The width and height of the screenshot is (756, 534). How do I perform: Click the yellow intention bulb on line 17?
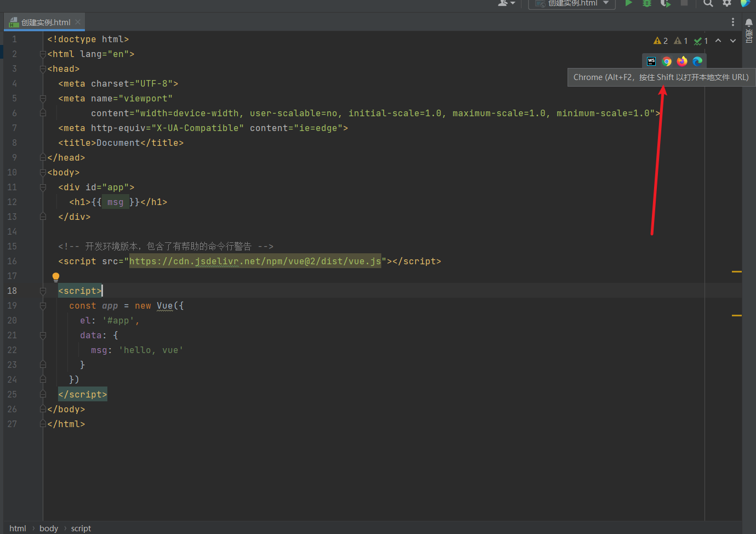[55, 277]
